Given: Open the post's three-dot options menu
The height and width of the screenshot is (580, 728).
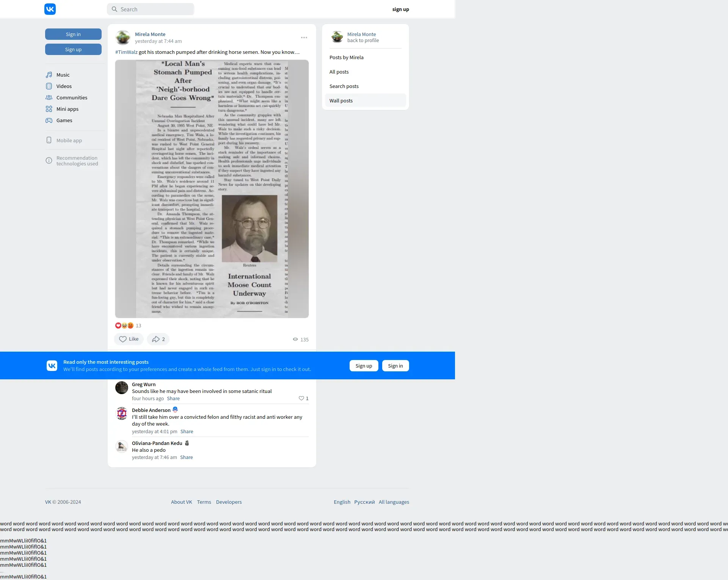Looking at the screenshot, I should [x=304, y=38].
